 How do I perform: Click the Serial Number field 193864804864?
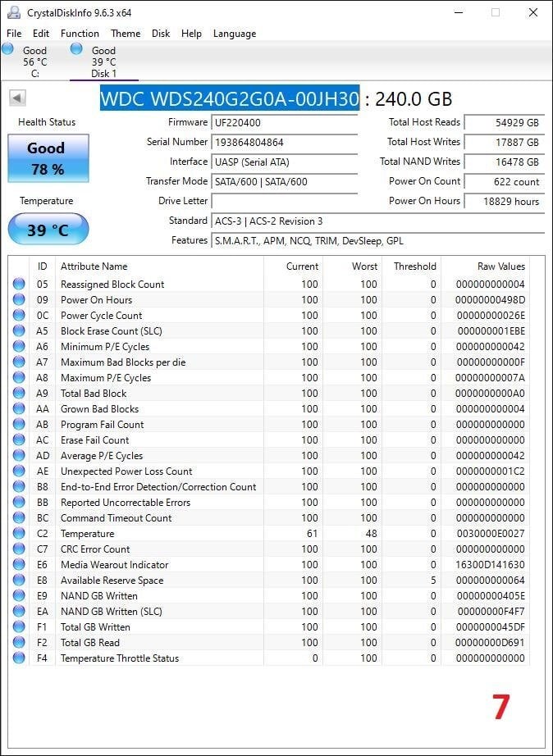[x=284, y=142]
